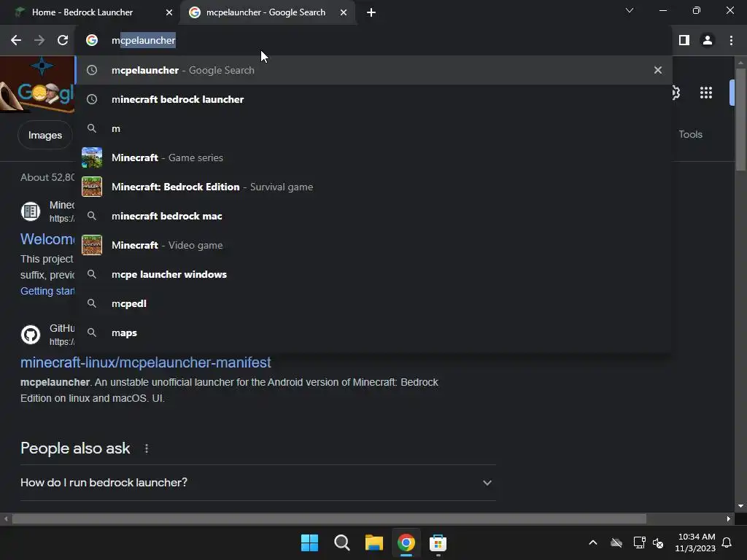Go back using the browser back arrow
Viewport: 747px width, 560px height.
[16, 41]
